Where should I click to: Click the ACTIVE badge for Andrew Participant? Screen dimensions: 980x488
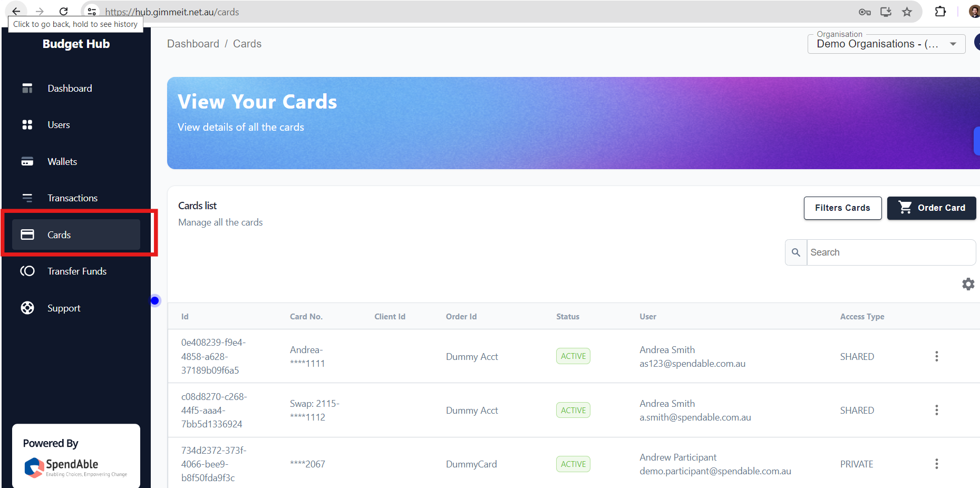tap(573, 464)
